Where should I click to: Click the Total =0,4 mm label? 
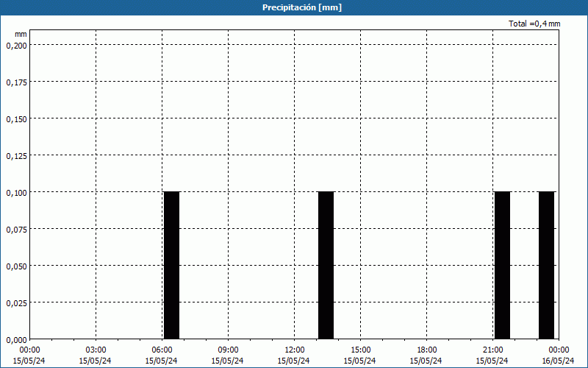(534, 24)
